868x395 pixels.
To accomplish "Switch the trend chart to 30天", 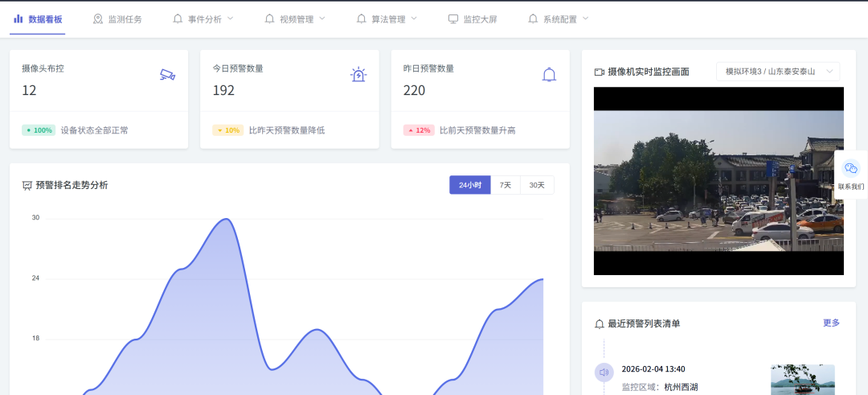I will [x=537, y=185].
